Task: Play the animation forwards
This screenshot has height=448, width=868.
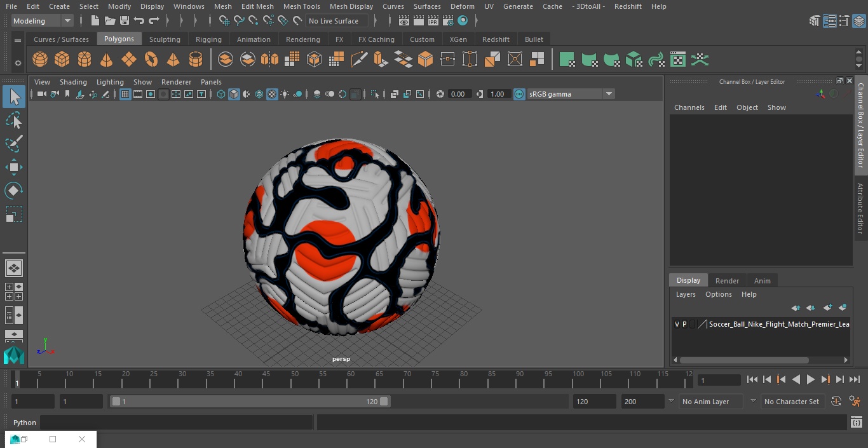Action: (x=811, y=379)
